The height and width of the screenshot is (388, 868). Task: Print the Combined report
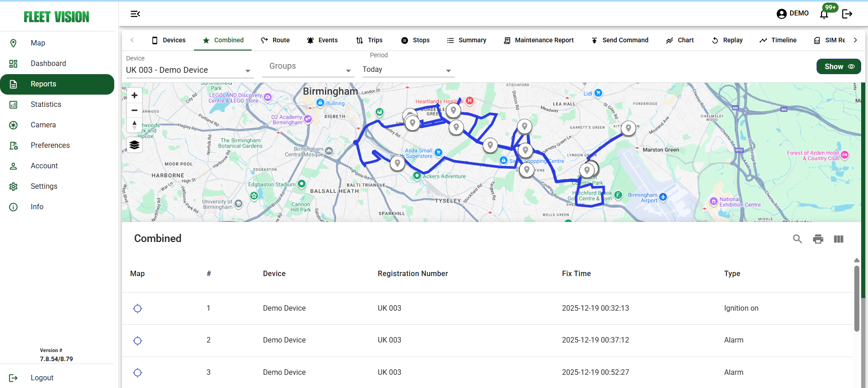818,239
